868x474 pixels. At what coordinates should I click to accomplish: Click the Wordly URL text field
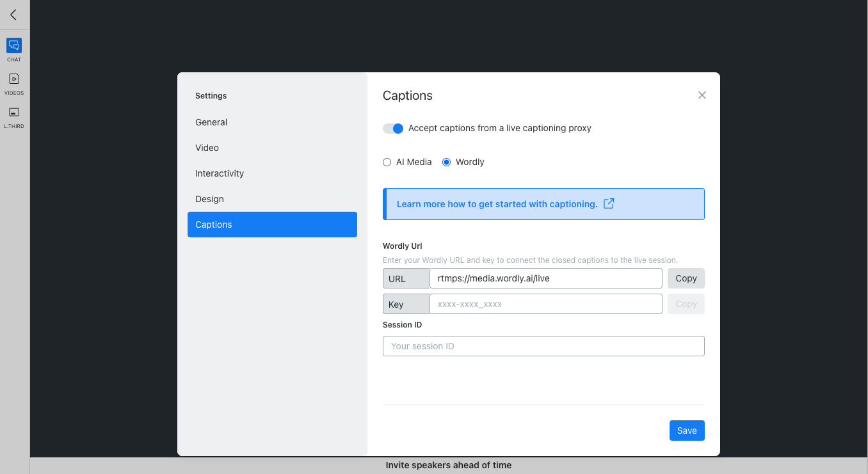click(x=545, y=278)
